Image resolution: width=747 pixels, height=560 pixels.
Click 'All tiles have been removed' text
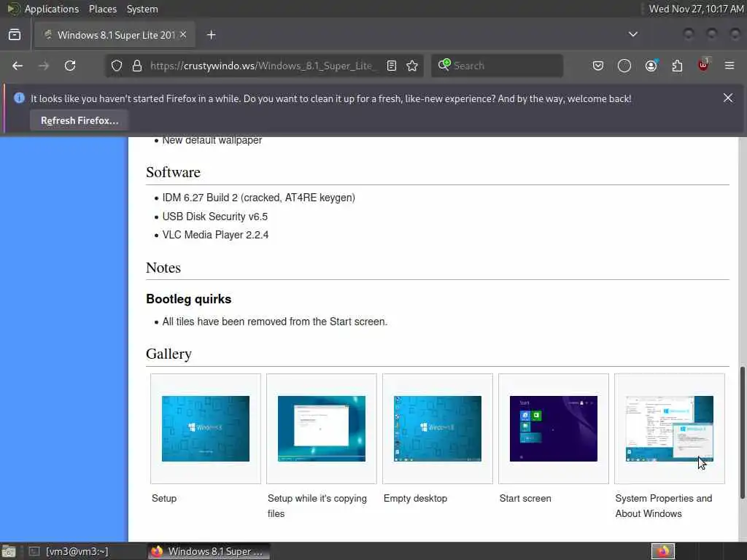pos(275,322)
